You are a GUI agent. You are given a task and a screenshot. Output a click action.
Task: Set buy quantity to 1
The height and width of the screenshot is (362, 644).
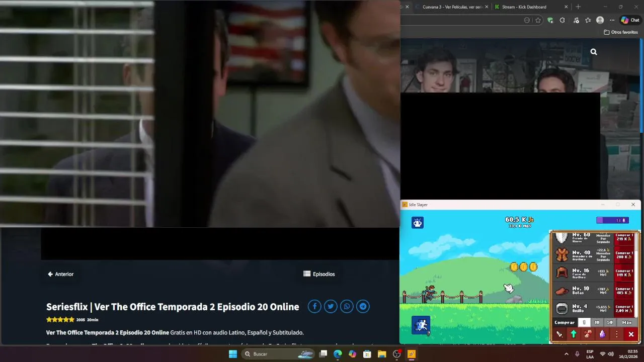click(584, 322)
